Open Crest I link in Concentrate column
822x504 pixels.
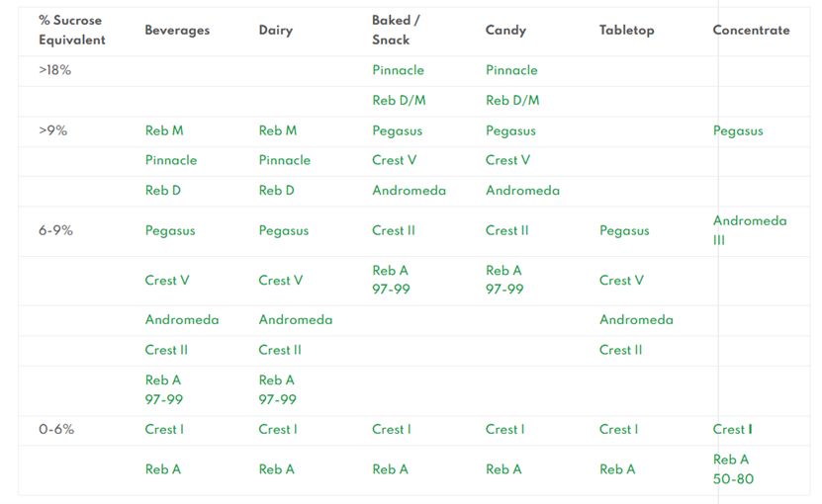(x=732, y=430)
